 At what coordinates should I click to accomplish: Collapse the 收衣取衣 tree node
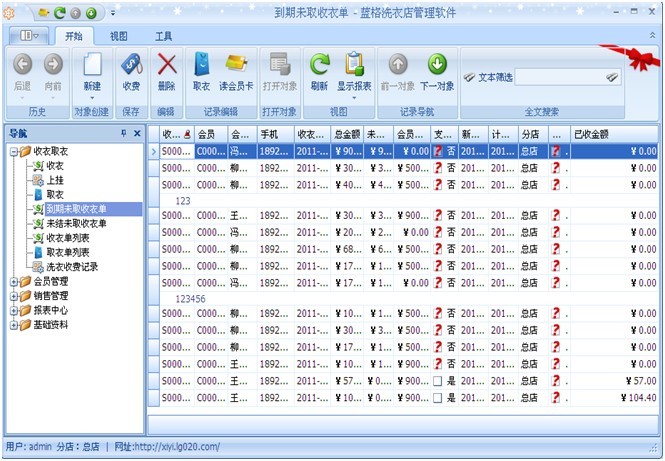[14, 151]
